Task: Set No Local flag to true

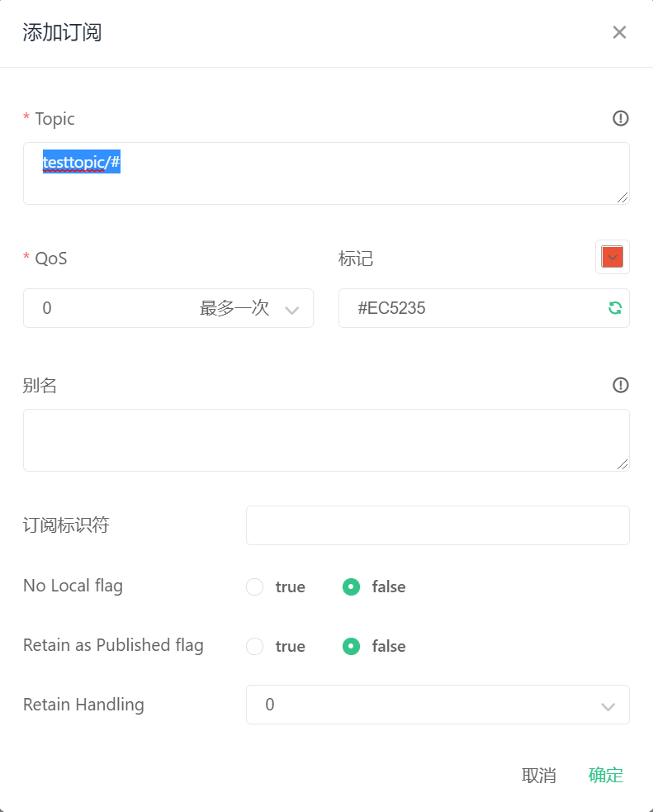Action: [x=254, y=586]
